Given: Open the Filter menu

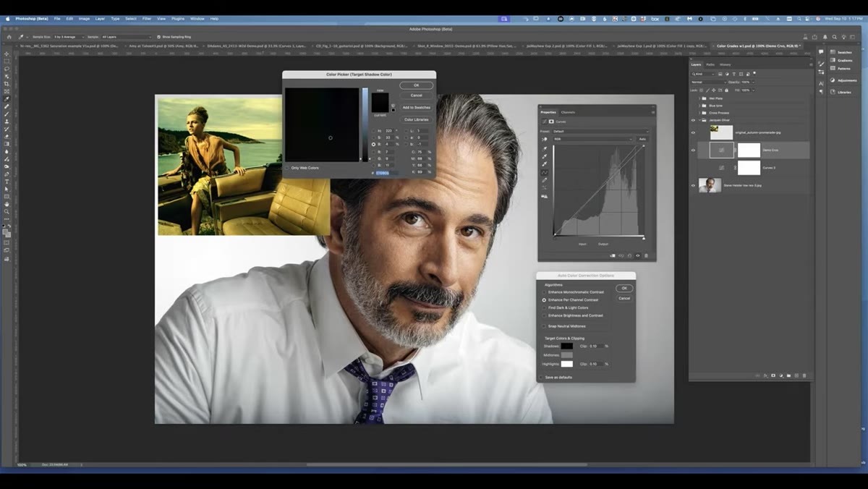Looking at the screenshot, I should [147, 18].
